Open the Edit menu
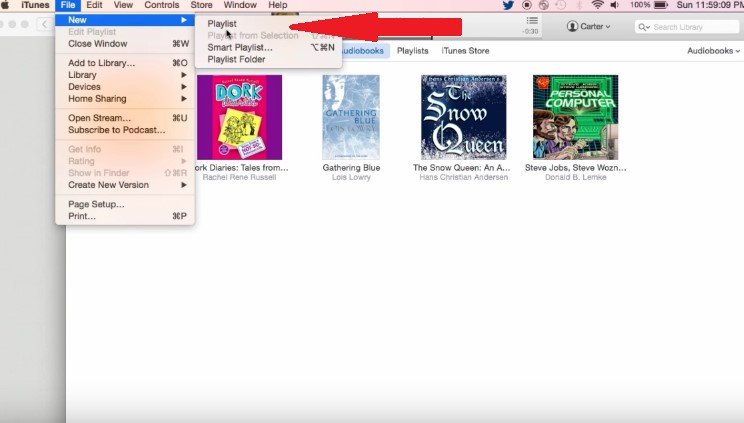The image size is (744, 423). point(94,5)
